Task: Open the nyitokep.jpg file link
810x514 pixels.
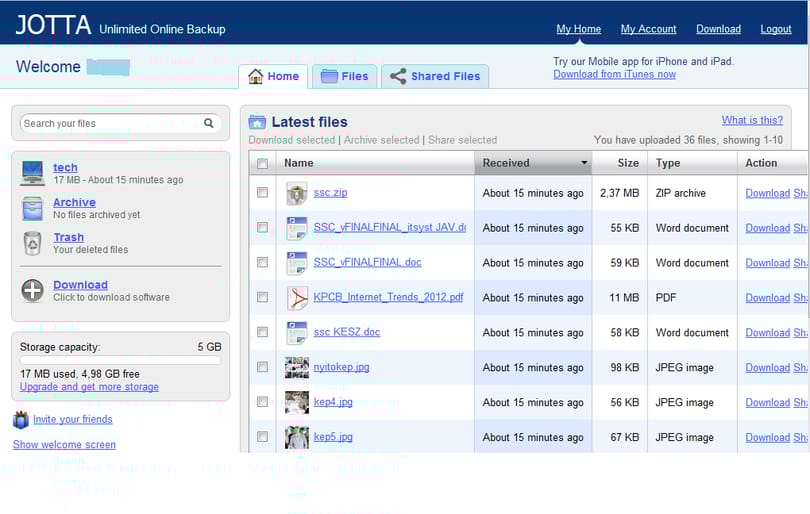Action: (x=341, y=367)
